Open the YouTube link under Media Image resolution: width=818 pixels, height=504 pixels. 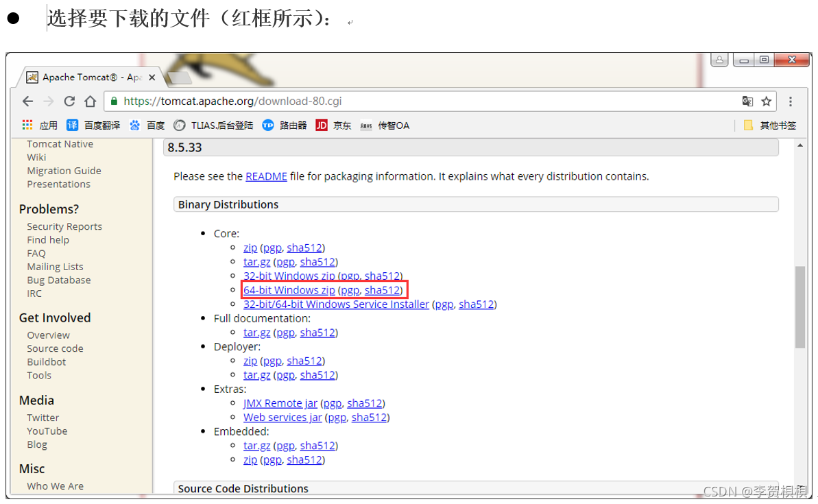(x=47, y=431)
